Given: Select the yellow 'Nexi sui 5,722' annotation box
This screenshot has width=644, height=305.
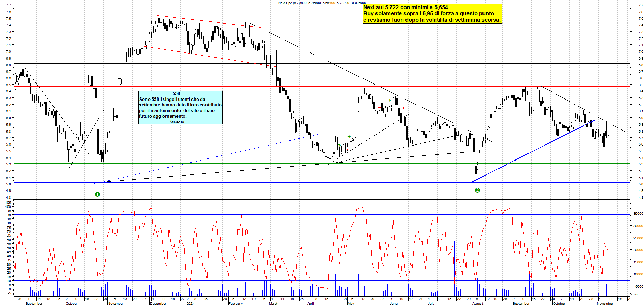Looking at the screenshot, I should pos(432,14).
